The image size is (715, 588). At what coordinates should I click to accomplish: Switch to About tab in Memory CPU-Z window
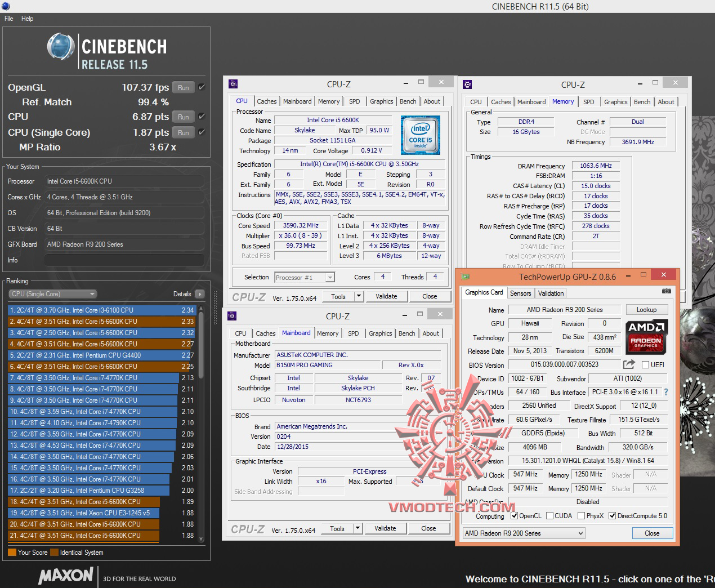tap(666, 102)
